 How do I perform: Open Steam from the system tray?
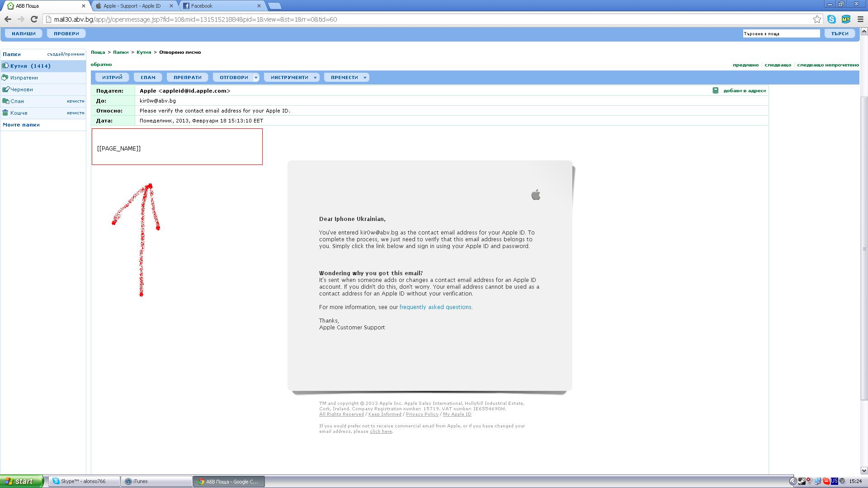pos(802,481)
